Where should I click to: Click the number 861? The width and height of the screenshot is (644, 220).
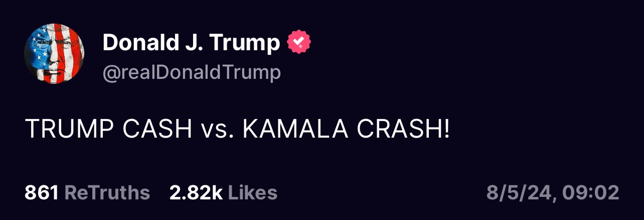42,193
